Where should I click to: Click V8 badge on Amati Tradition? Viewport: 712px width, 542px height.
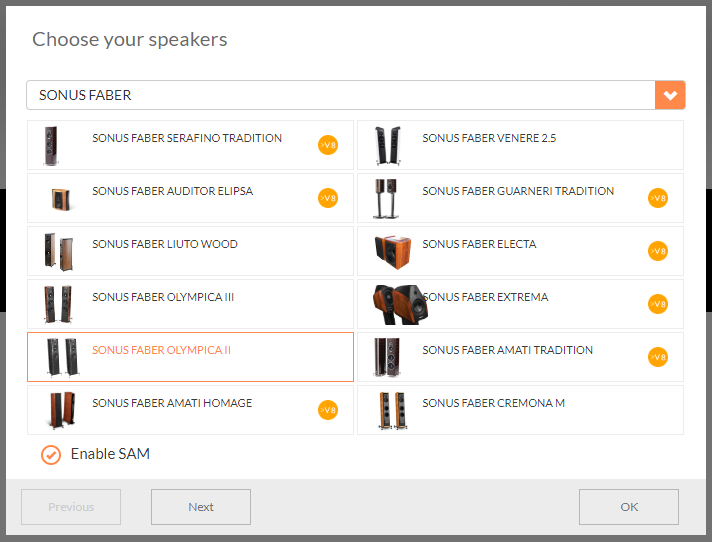coord(658,357)
